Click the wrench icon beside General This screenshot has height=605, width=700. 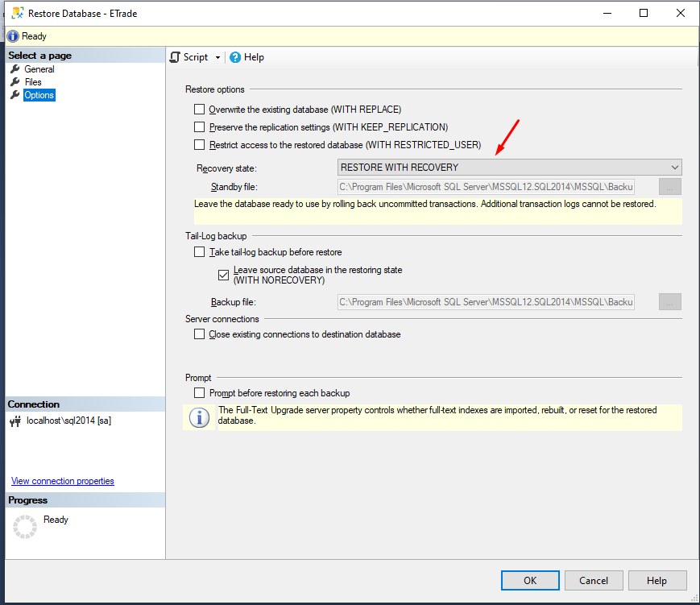tap(15, 68)
